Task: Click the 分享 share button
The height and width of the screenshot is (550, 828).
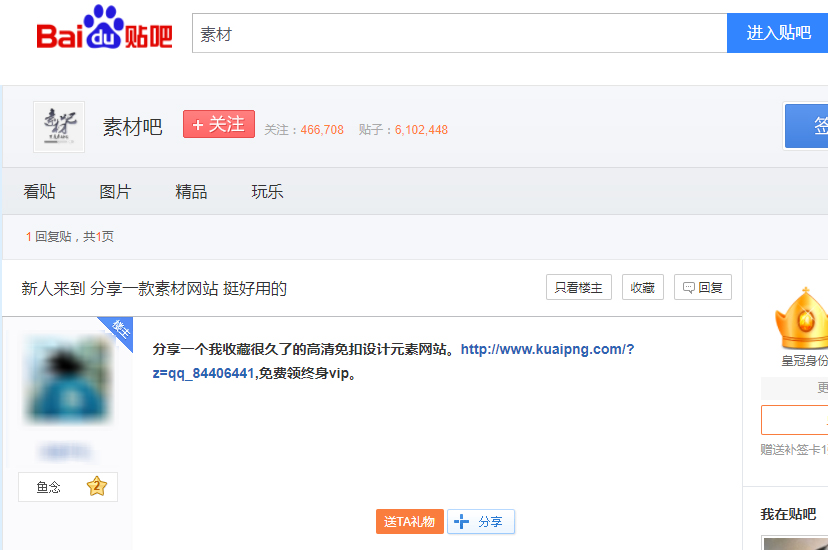Action: [x=481, y=521]
